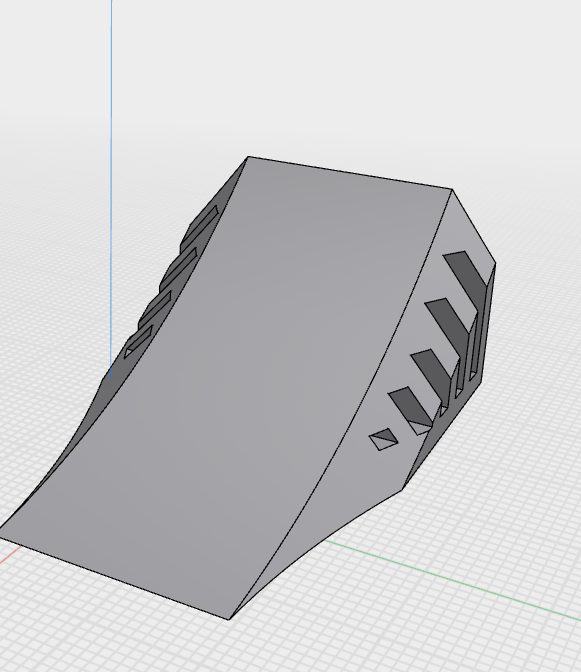Select the lowest slot on the left side

pyautogui.click(x=138, y=342)
